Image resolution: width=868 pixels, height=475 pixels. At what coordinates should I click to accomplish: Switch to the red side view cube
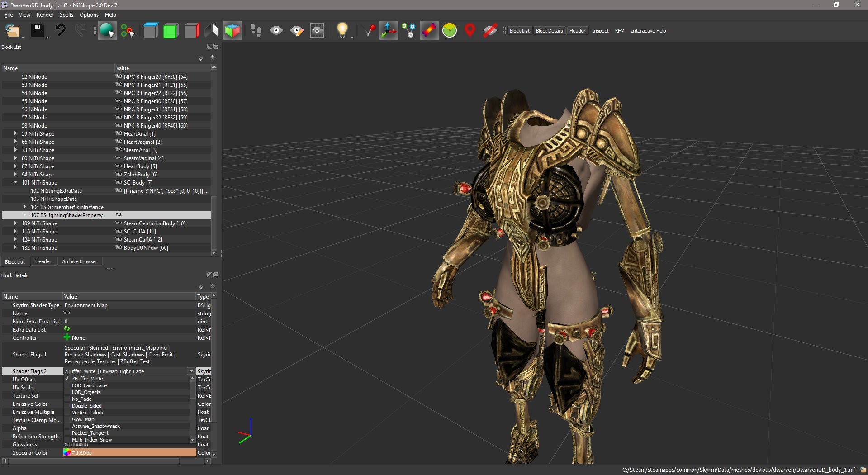pos(191,31)
